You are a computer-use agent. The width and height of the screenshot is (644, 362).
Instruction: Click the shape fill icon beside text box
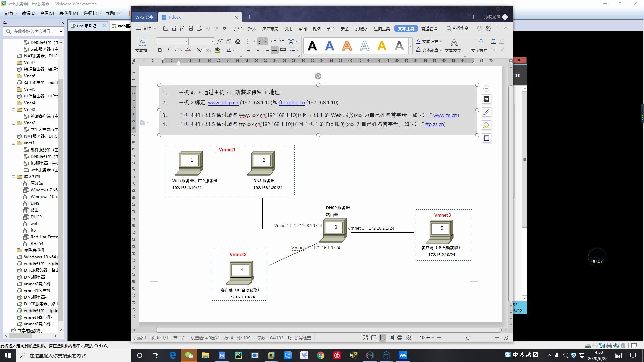coord(486,125)
